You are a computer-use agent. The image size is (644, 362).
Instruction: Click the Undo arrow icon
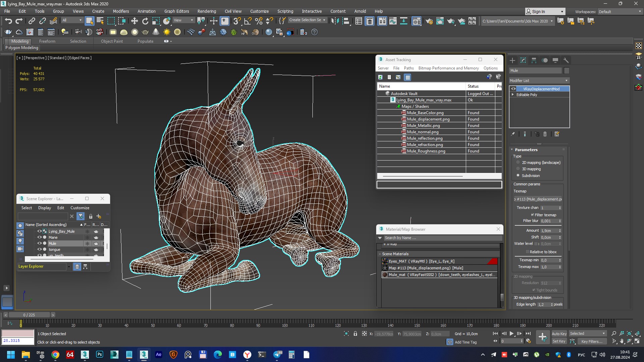coord(8,21)
